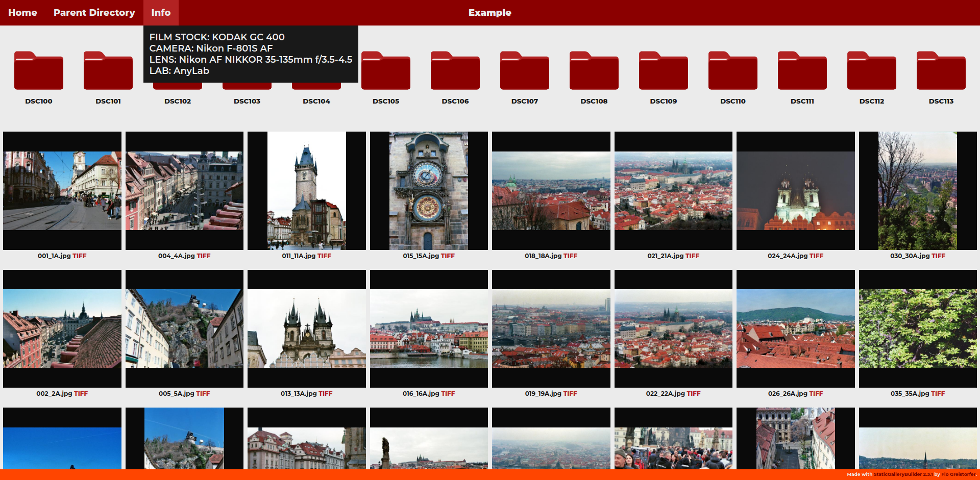Open the 035_35A.jpg green leaves thumbnail
The height and width of the screenshot is (480, 980).
tap(918, 329)
